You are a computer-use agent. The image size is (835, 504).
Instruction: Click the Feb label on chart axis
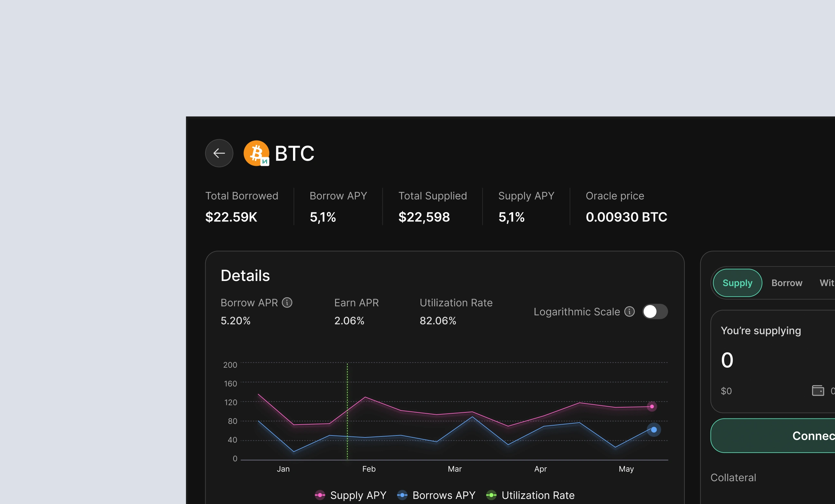coord(369,469)
